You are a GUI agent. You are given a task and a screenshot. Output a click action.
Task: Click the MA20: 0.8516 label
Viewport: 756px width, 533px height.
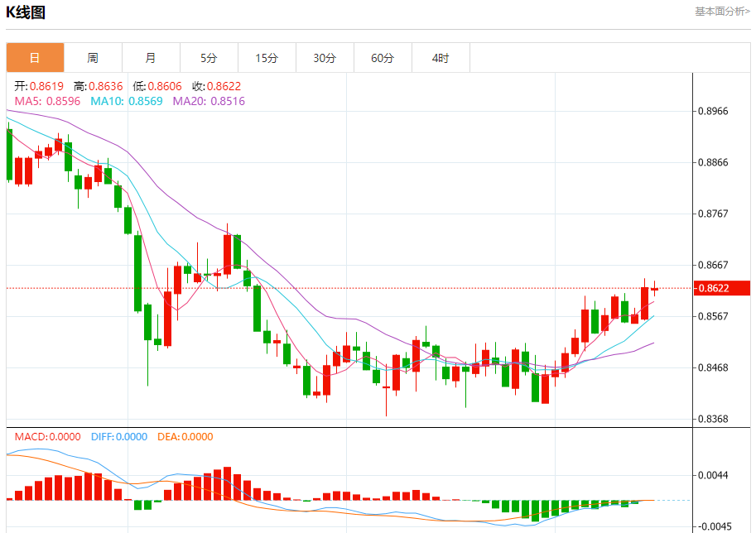209,101
